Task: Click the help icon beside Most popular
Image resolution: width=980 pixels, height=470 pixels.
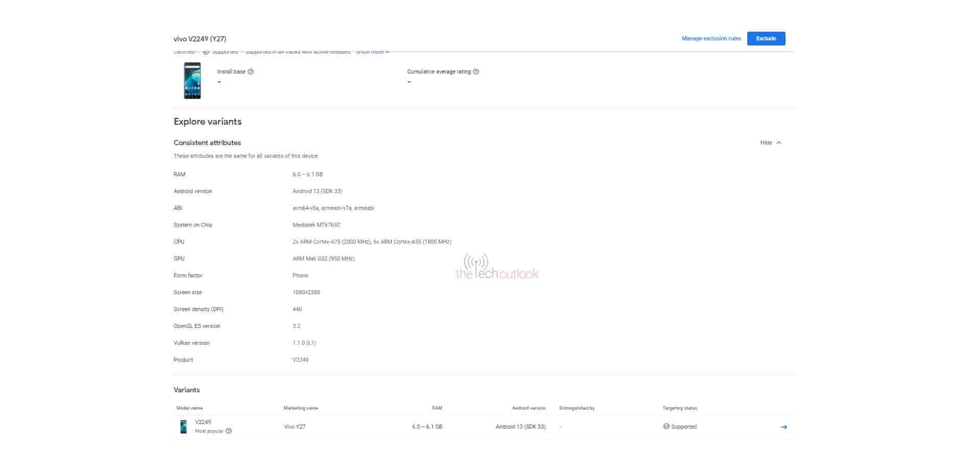Action: (x=229, y=431)
